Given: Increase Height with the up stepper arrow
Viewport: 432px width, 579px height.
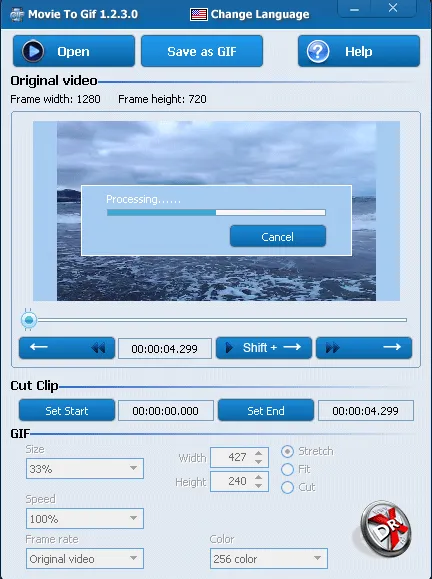Looking at the screenshot, I should (x=259, y=477).
